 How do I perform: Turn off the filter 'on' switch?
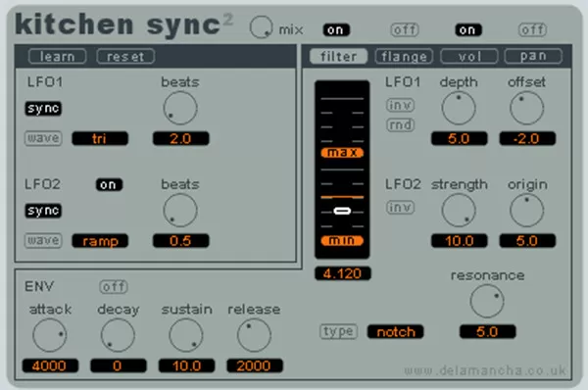click(x=336, y=30)
